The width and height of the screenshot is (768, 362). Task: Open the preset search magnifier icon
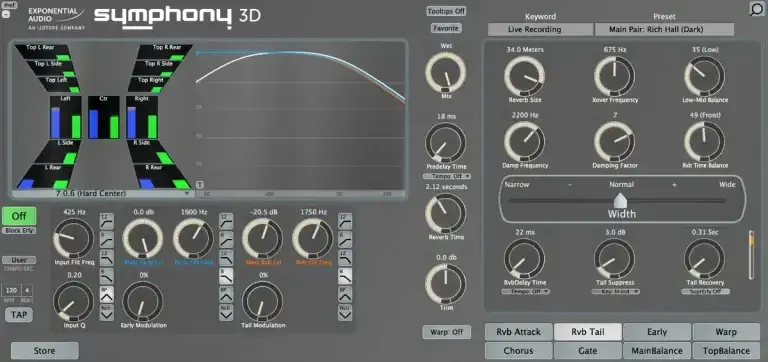click(x=757, y=9)
